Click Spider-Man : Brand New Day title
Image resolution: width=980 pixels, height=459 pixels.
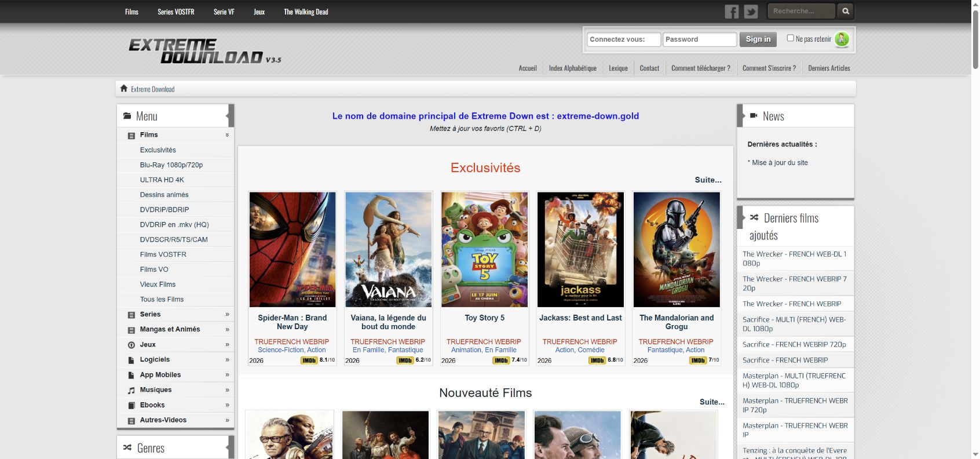tap(292, 322)
